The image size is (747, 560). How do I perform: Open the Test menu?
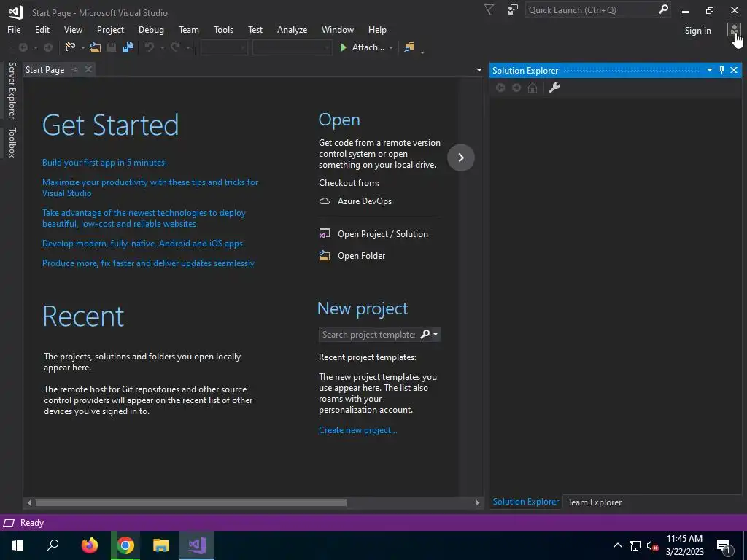click(x=255, y=29)
